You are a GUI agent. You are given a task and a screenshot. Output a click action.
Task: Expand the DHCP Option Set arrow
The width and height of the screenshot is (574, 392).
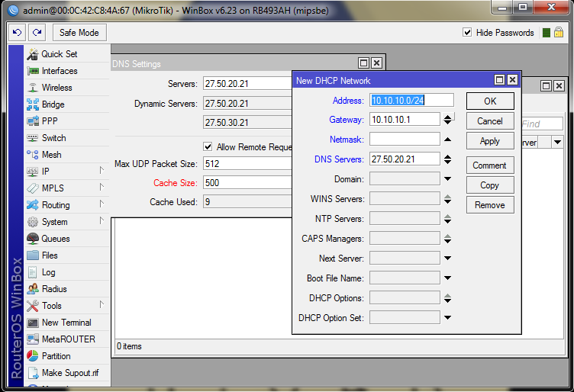(x=447, y=318)
